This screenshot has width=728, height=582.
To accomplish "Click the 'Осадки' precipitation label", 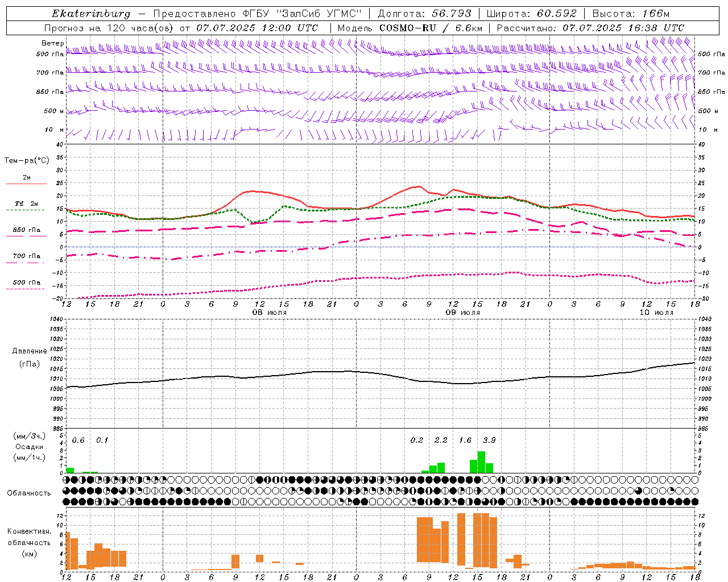I will coord(30,447).
